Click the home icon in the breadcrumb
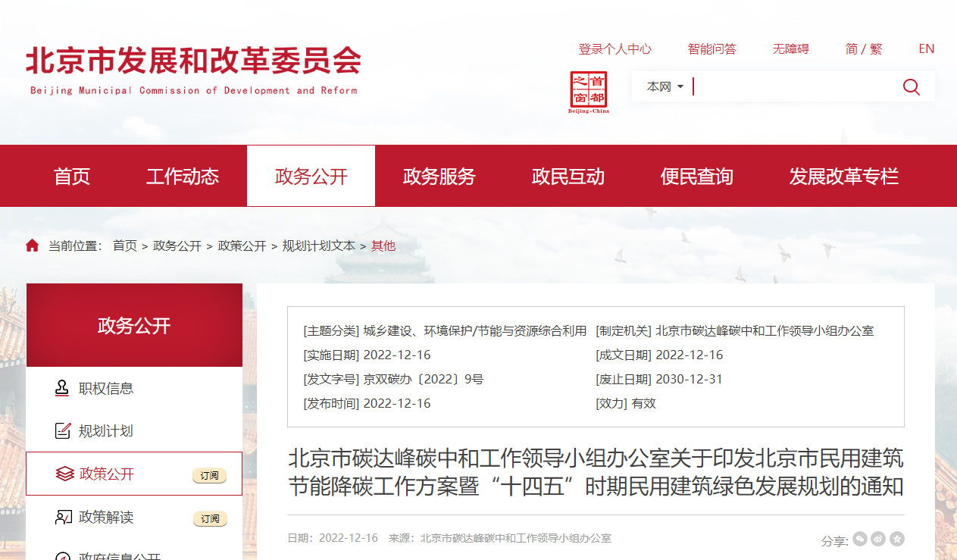The image size is (957, 560). [32, 245]
